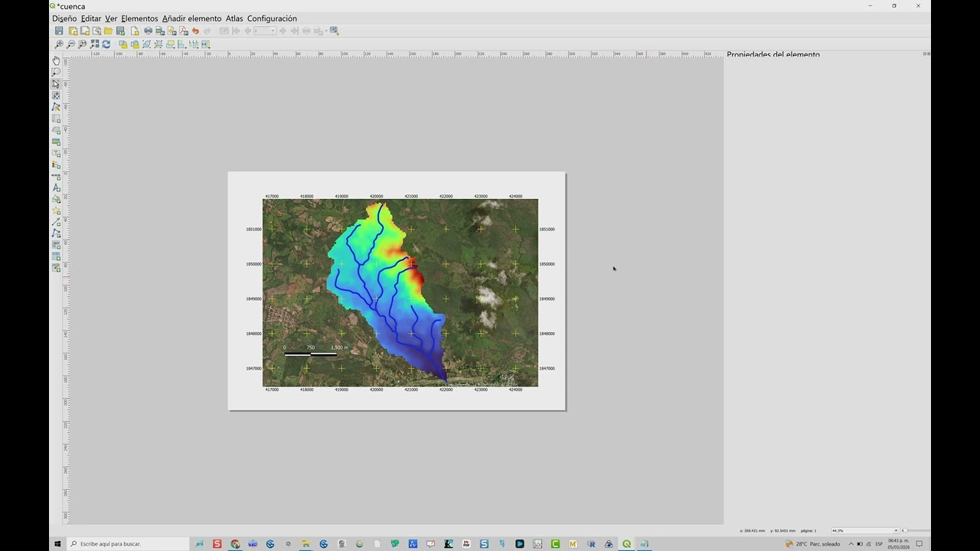This screenshot has height=551, width=980.
Task: Export the layout as PDF
Action: [x=184, y=31]
